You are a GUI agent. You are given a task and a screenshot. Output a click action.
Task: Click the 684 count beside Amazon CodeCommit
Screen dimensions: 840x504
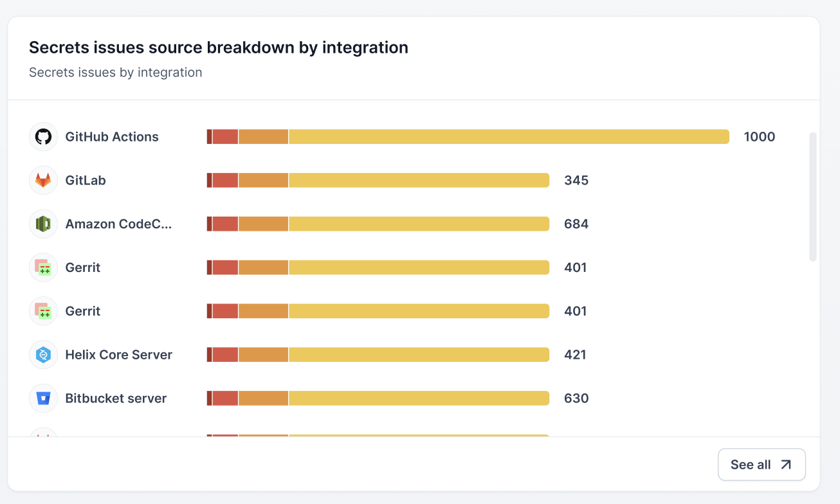click(576, 224)
